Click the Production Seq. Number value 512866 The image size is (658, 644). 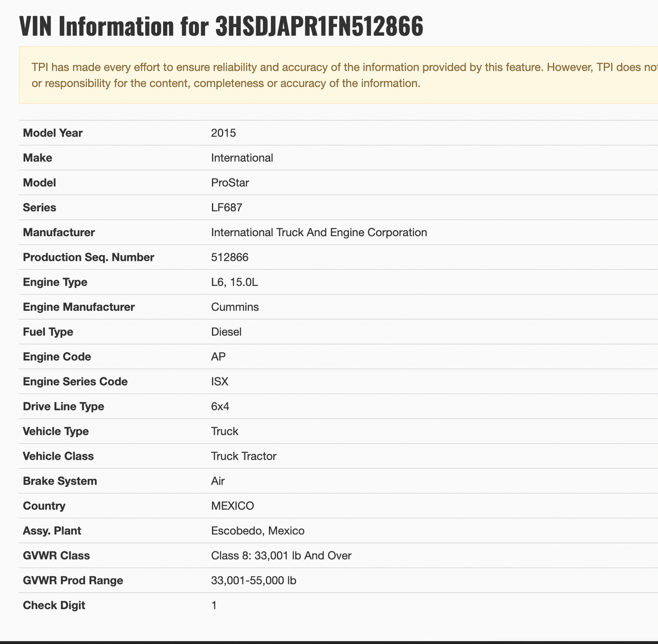(229, 257)
